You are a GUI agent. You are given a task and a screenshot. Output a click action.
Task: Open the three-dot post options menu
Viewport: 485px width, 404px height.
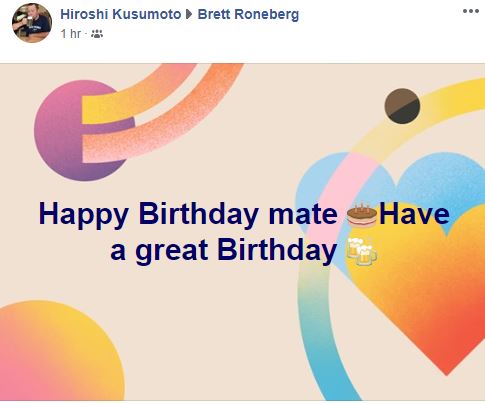pos(471,11)
